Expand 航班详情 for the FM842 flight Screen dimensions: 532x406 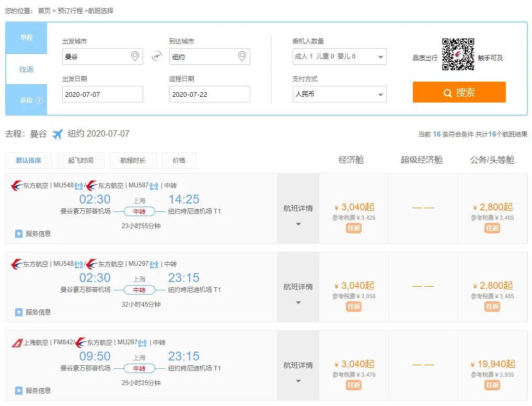tap(298, 366)
